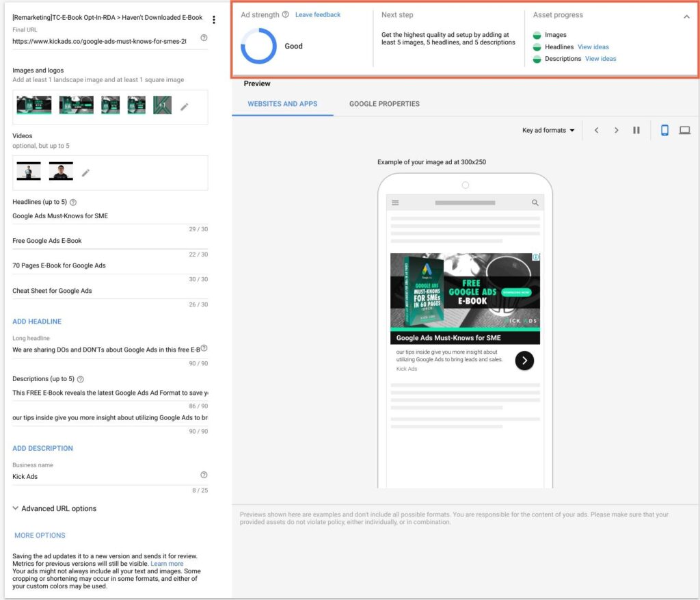Click the Ad strength help icon
This screenshot has height=600, width=700.
coord(285,15)
